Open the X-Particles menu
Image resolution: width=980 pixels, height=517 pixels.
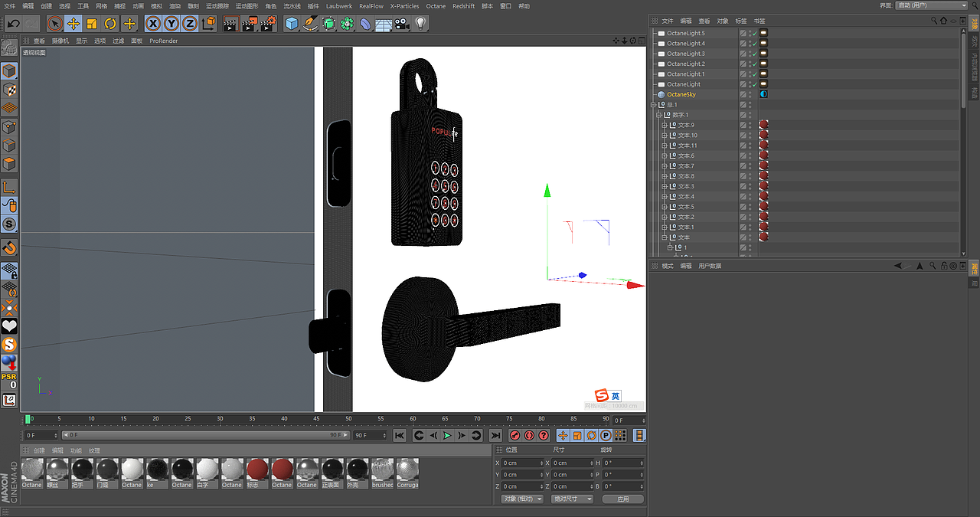coord(405,6)
